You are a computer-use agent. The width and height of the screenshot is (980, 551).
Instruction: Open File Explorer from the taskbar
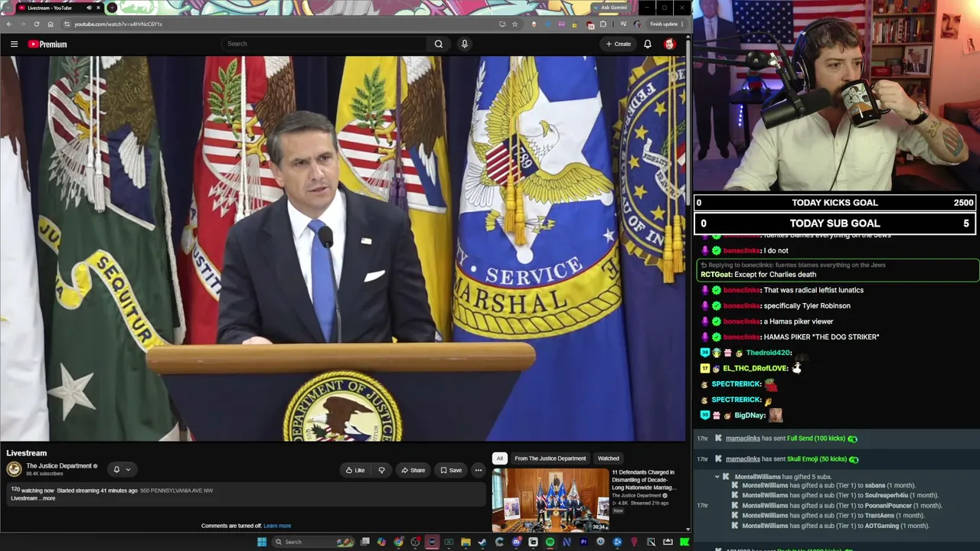[x=465, y=542]
